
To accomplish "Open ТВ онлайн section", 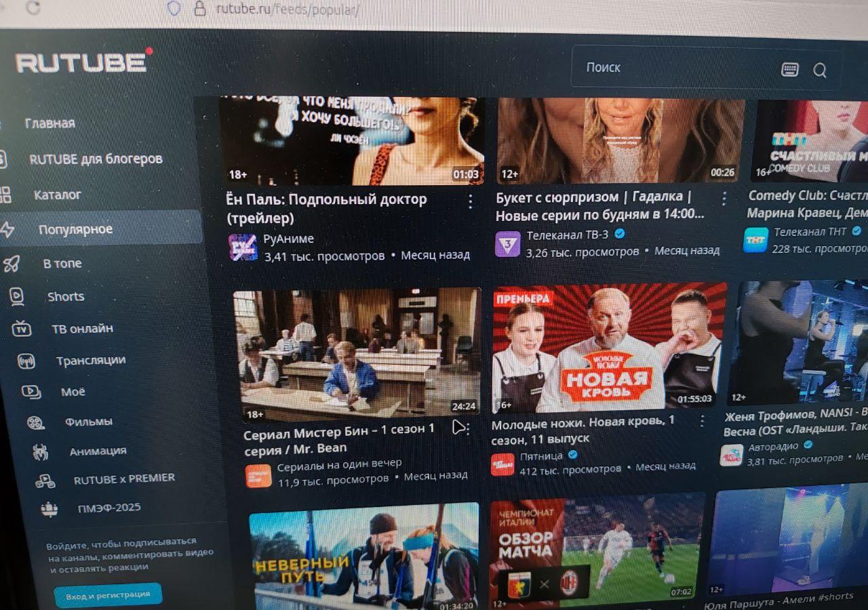I will click(x=83, y=329).
